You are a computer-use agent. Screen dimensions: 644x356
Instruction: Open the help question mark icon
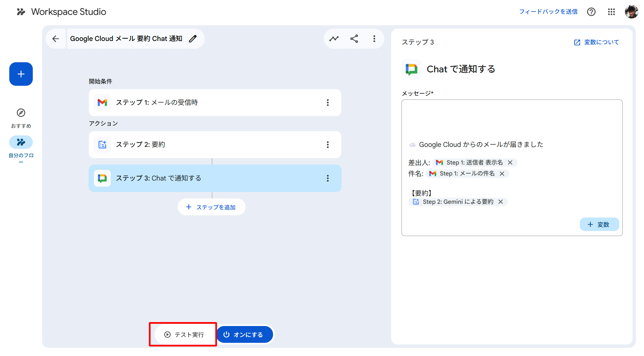591,12
